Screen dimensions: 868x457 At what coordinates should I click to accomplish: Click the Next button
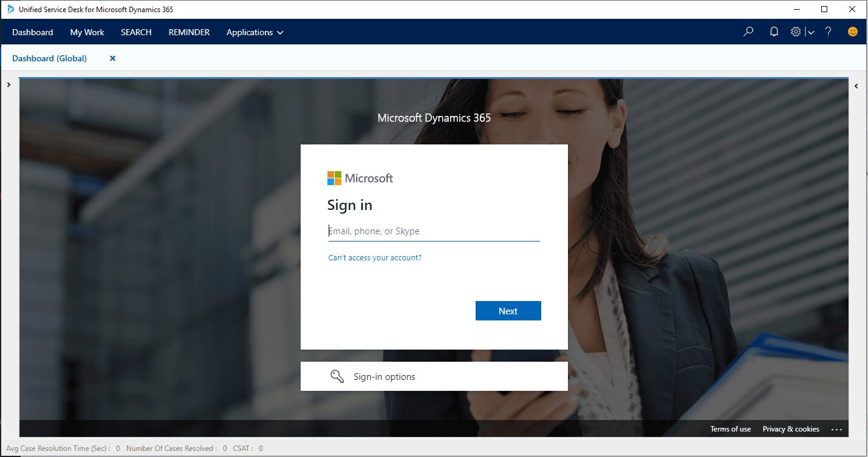point(508,311)
